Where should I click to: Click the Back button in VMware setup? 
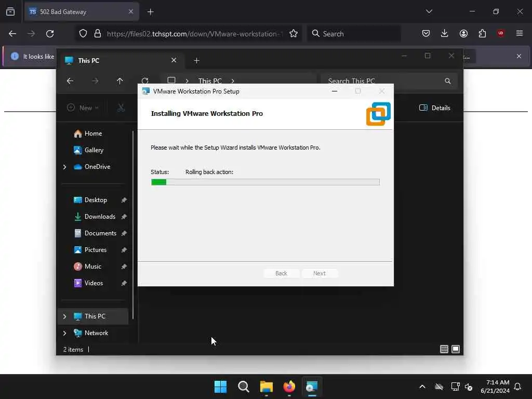[x=281, y=273]
